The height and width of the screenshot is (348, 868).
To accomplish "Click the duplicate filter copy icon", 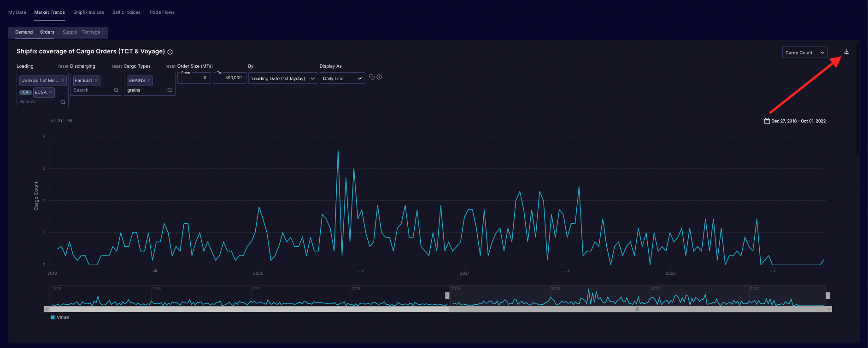I will coord(372,77).
